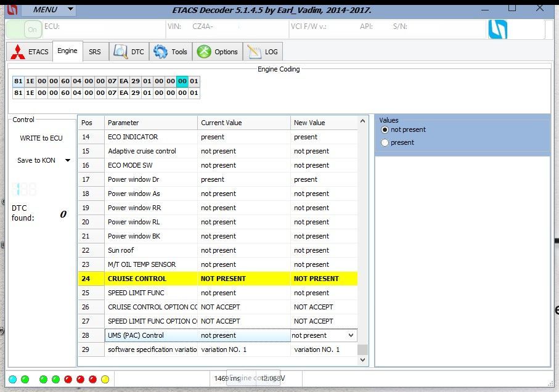Open UMS (PAC) Control new value dropdown

click(x=351, y=336)
